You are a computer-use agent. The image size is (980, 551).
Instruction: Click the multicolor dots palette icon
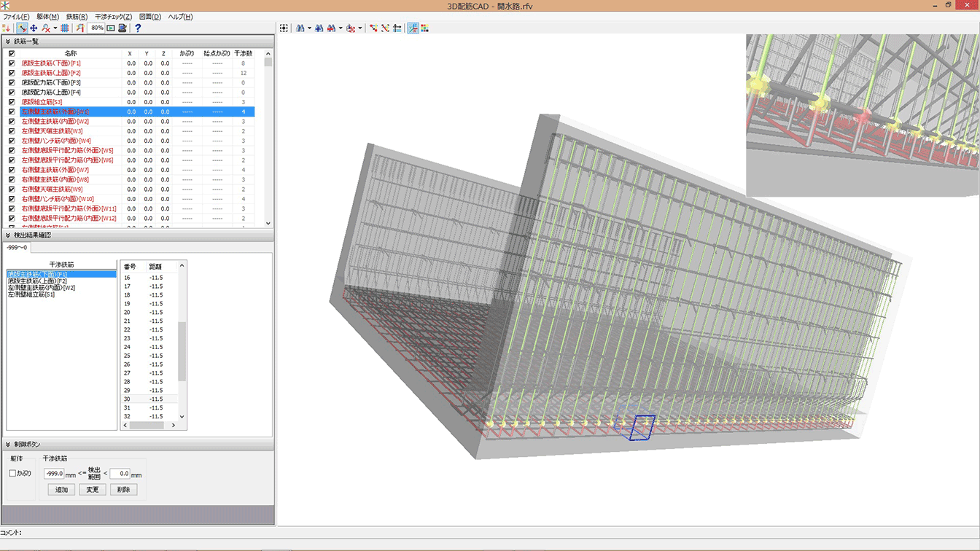point(424,28)
